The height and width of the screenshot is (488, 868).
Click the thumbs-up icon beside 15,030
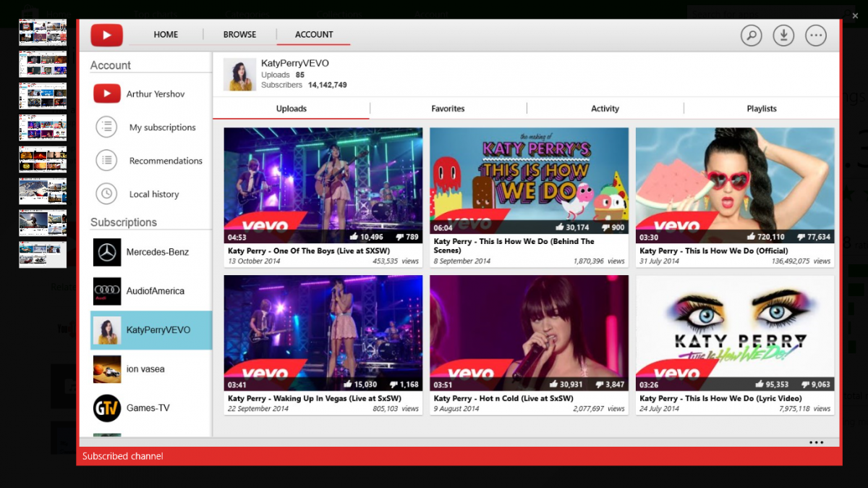349,384
